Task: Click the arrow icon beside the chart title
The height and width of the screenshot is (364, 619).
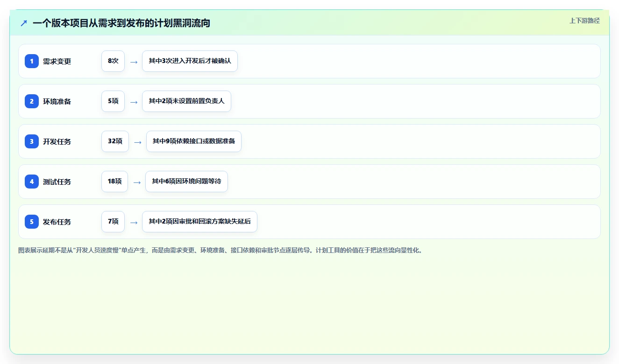Action: pos(24,23)
